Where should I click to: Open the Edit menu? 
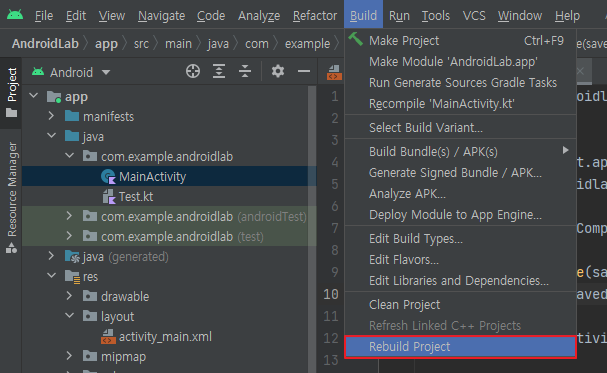[75, 16]
